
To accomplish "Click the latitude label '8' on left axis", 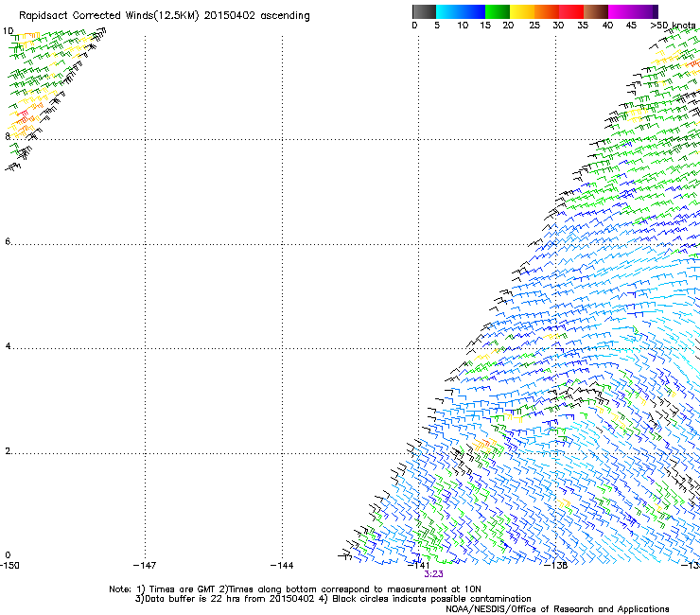I will click(x=8, y=136).
